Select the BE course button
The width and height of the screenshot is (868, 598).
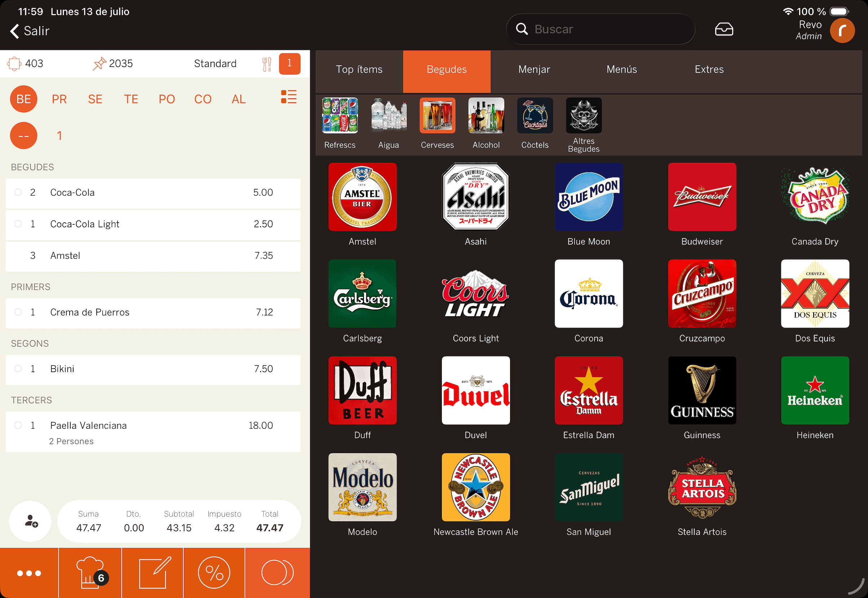(x=24, y=99)
